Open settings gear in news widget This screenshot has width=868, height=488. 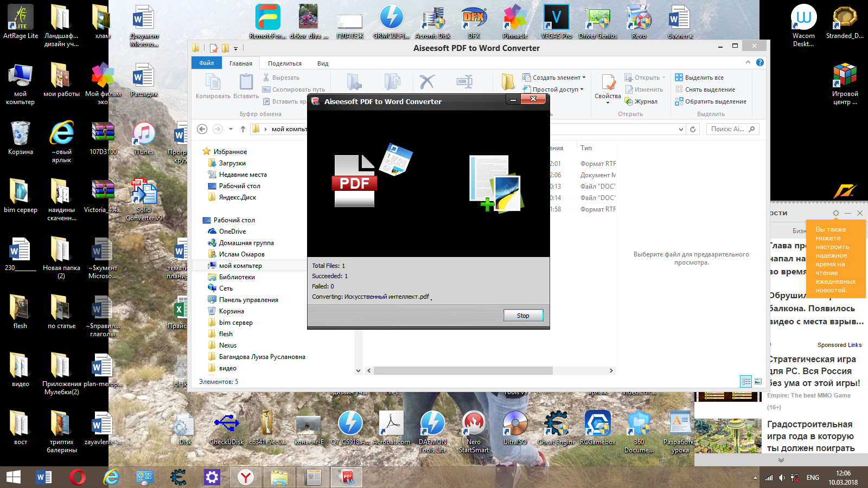point(836,213)
